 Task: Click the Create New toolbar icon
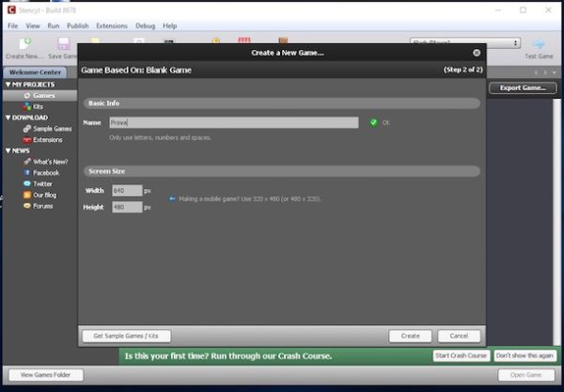click(x=24, y=48)
